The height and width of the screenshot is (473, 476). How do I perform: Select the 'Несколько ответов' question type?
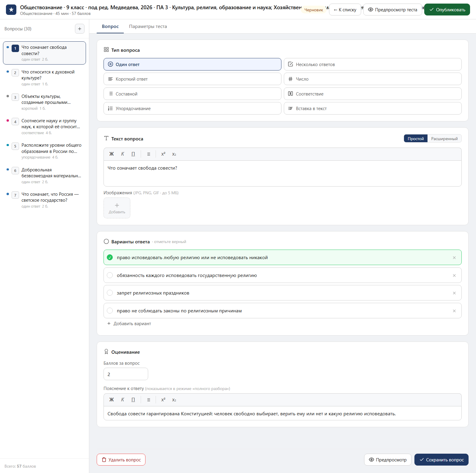click(x=372, y=64)
